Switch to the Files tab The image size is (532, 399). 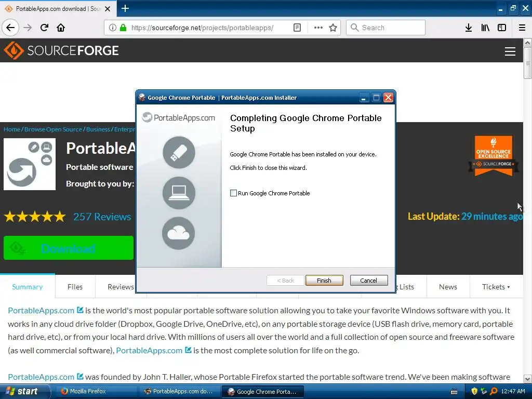(x=75, y=287)
